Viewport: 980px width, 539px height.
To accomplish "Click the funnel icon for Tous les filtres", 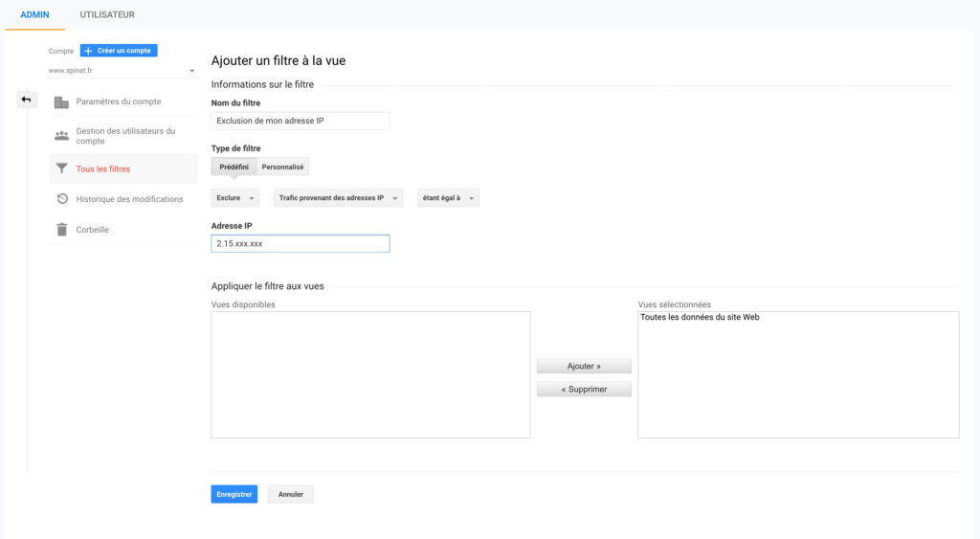I will 61,168.
